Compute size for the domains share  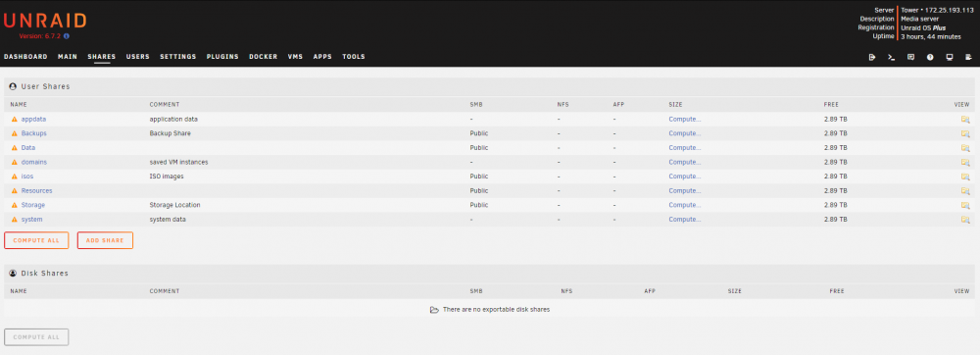tap(685, 162)
